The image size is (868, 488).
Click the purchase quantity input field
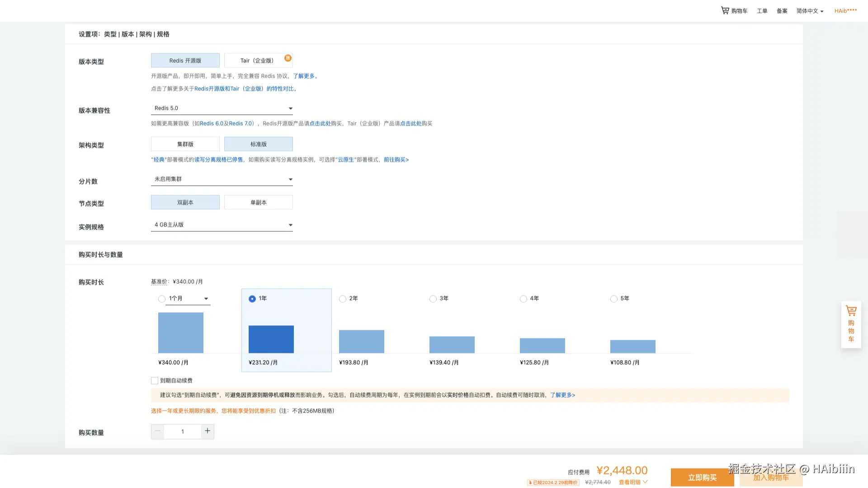tap(182, 431)
